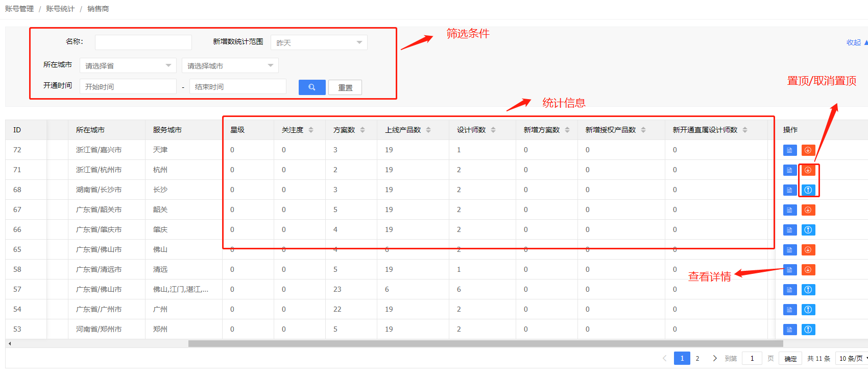
Task: View details of row ID 53
Action: pyautogui.click(x=789, y=330)
